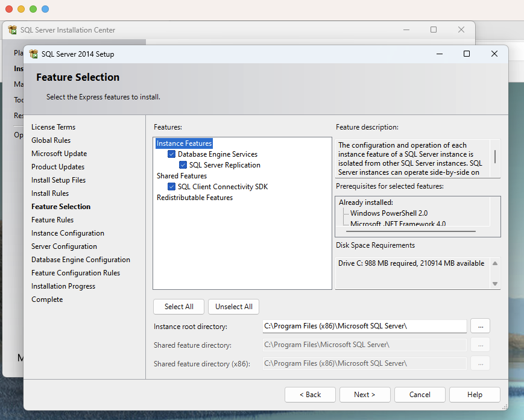Open the License Terms step
Screen dimensions: 524x420
tap(54, 127)
